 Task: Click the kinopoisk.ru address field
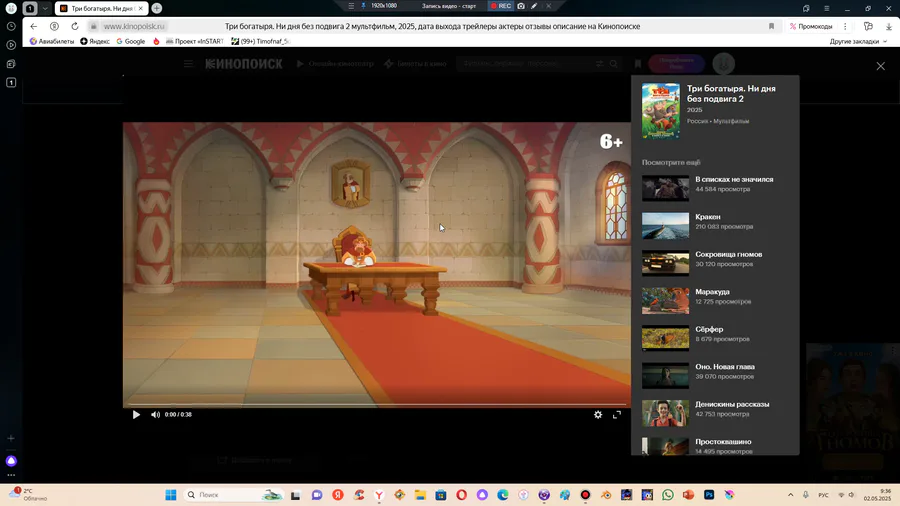coord(134,26)
